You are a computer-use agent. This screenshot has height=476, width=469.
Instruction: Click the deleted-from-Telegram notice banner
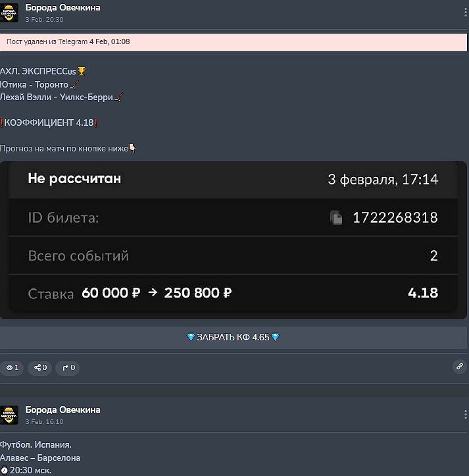[x=233, y=42]
